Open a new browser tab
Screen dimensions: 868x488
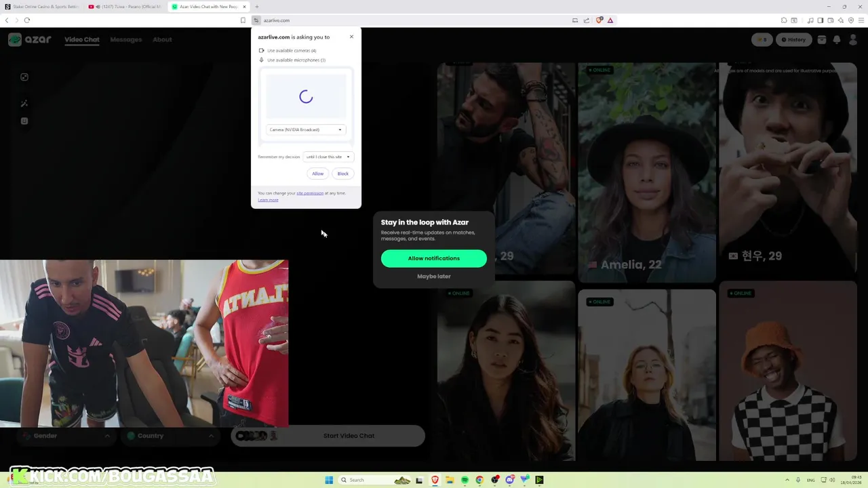256,7
